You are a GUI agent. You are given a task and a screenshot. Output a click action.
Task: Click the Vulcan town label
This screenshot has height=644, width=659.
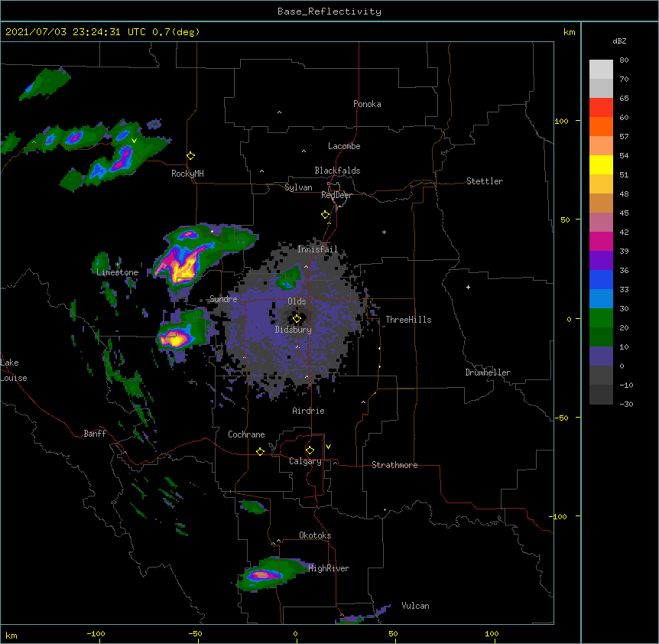(415, 606)
